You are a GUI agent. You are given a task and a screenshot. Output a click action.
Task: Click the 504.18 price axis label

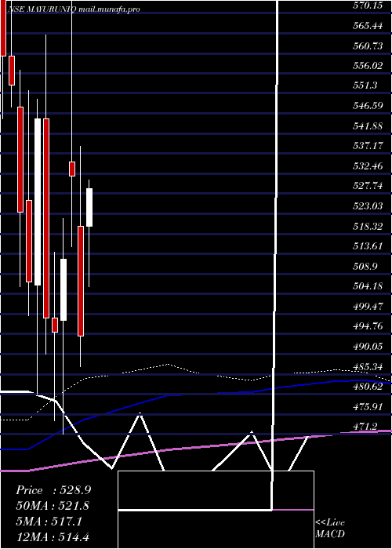368,286
